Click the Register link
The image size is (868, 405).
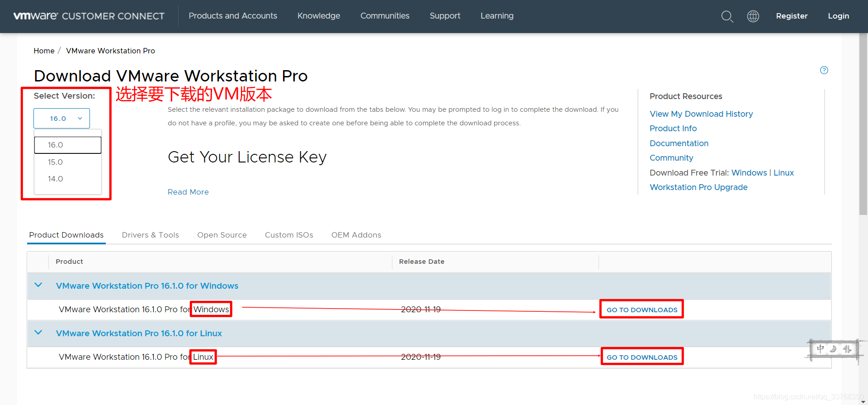coord(792,16)
